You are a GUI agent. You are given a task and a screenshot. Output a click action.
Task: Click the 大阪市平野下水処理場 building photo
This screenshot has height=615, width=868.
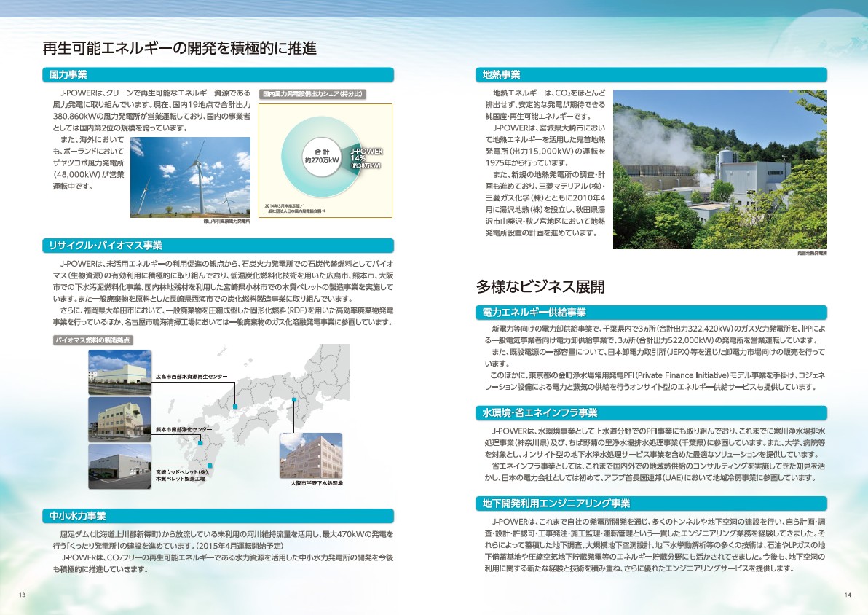pyautogui.click(x=311, y=455)
